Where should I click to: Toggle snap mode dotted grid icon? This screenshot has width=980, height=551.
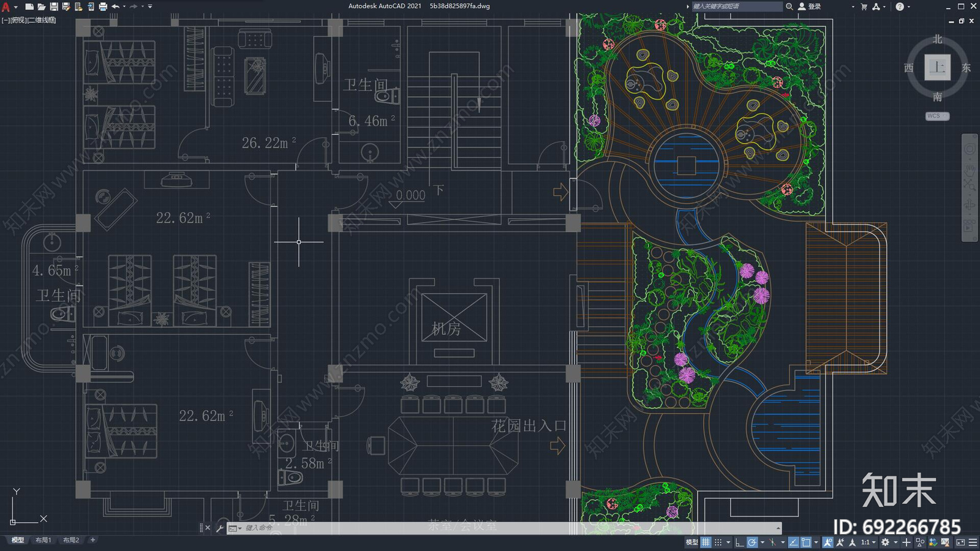click(x=718, y=542)
